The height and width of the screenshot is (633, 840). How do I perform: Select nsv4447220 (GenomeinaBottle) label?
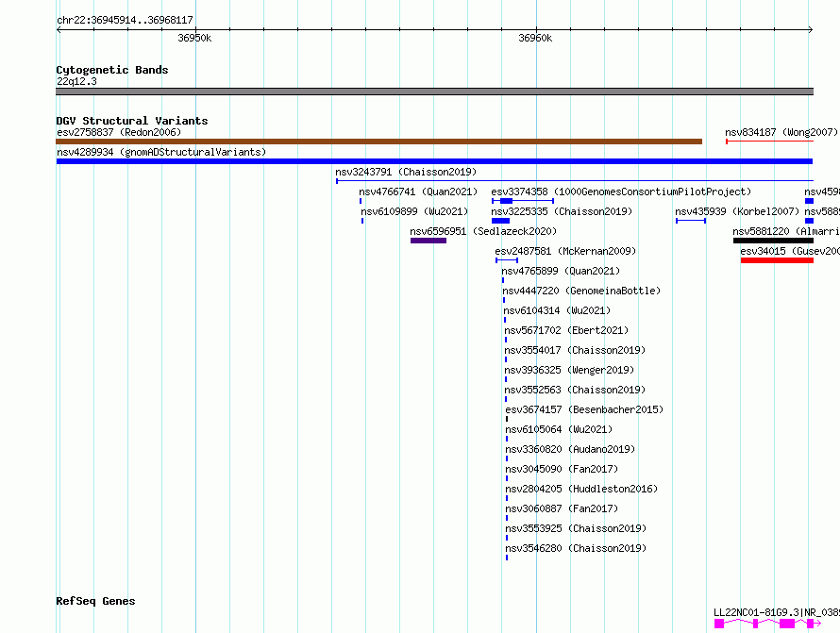[581, 291]
